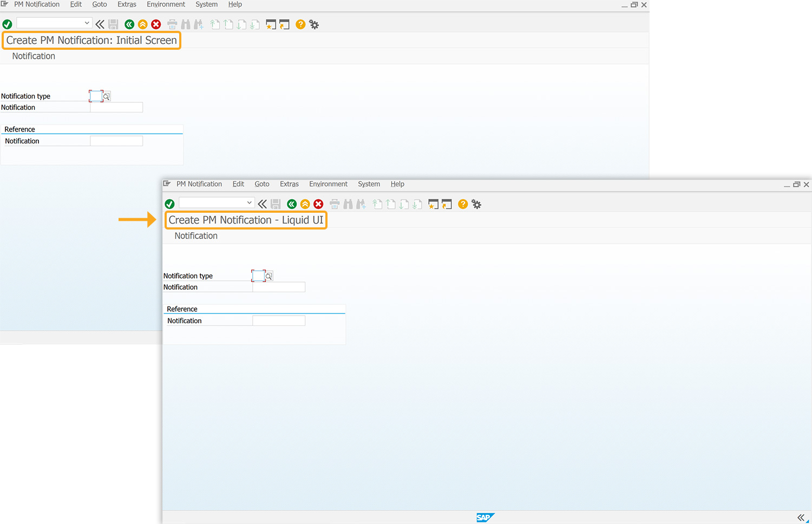The width and height of the screenshot is (812, 524).
Task: Open Environment menu in Initial Screen window
Action: 166,4
